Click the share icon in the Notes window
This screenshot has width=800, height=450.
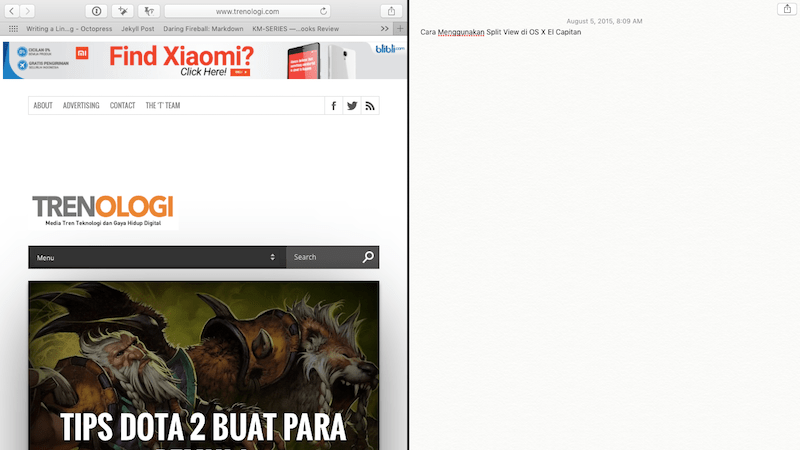pos(787,9)
